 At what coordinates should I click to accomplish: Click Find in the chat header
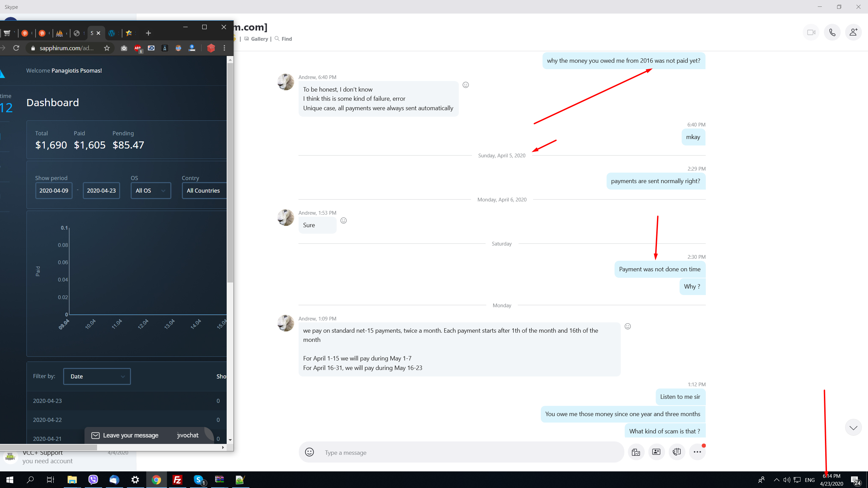coord(286,39)
